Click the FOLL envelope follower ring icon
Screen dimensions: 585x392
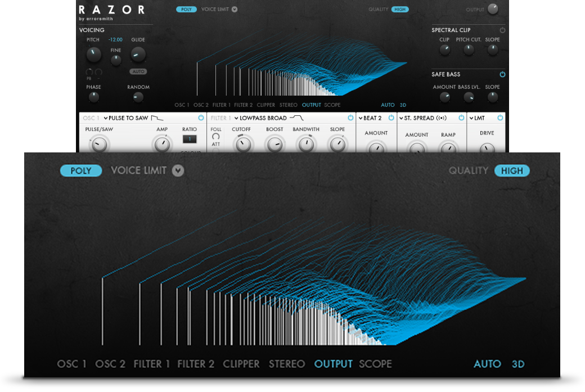(215, 137)
